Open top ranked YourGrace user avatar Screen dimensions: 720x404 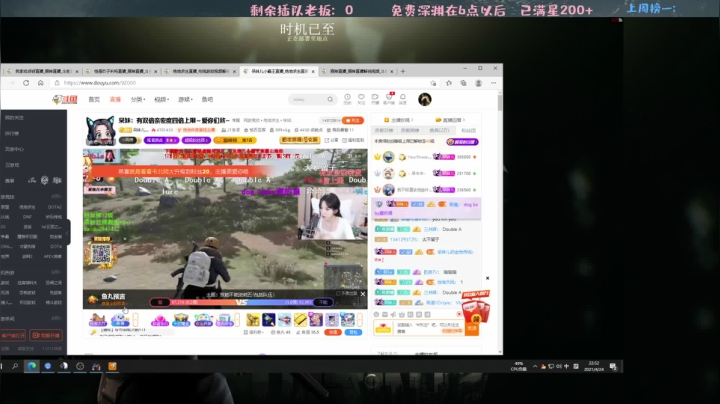[x=389, y=157]
